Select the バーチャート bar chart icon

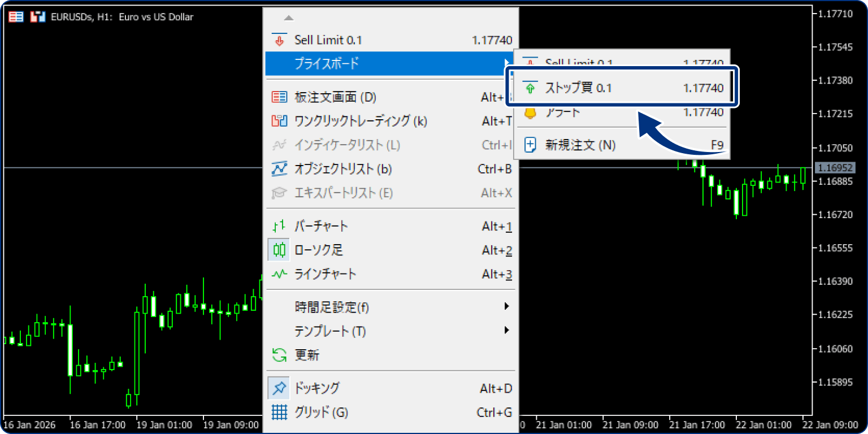279,225
